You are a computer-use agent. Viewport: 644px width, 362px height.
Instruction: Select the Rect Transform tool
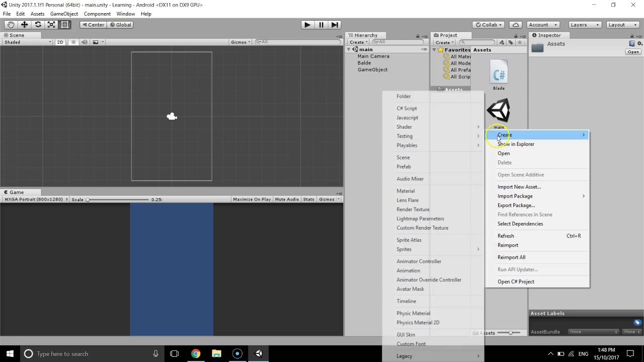pyautogui.click(x=65, y=25)
